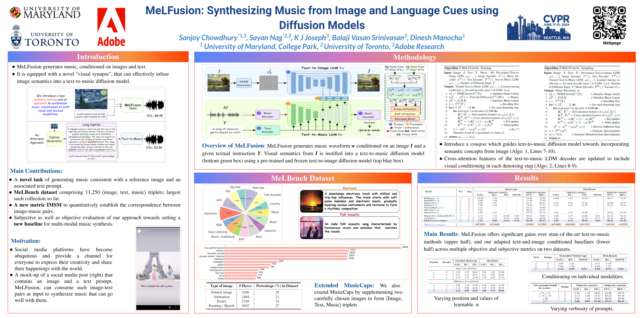Click the Methodology section header
The image size is (644, 318).
(x=415, y=57)
